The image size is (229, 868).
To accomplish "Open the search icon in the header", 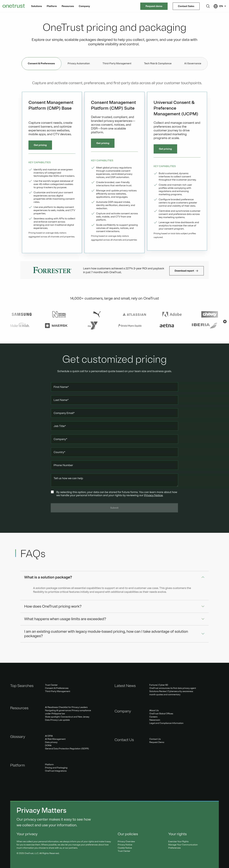I will pos(208,6).
